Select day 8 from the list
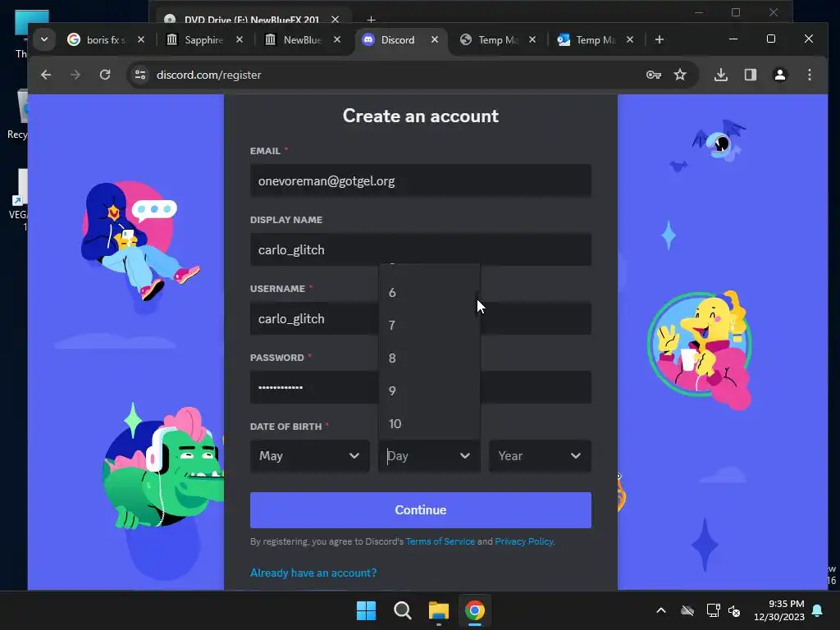840x630 pixels. point(429,358)
